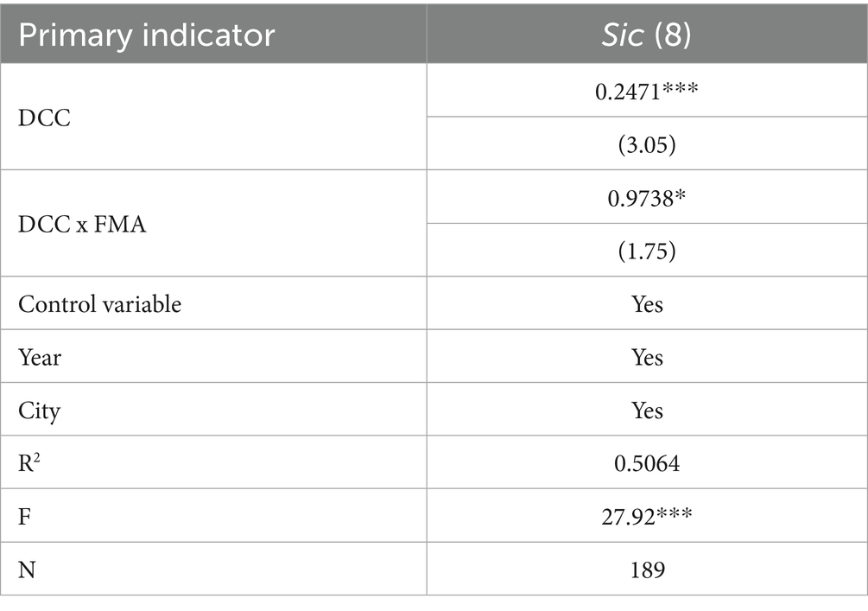Select the 27.92*** F-statistic value
This screenshot has width=868, height=611.
point(646,517)
